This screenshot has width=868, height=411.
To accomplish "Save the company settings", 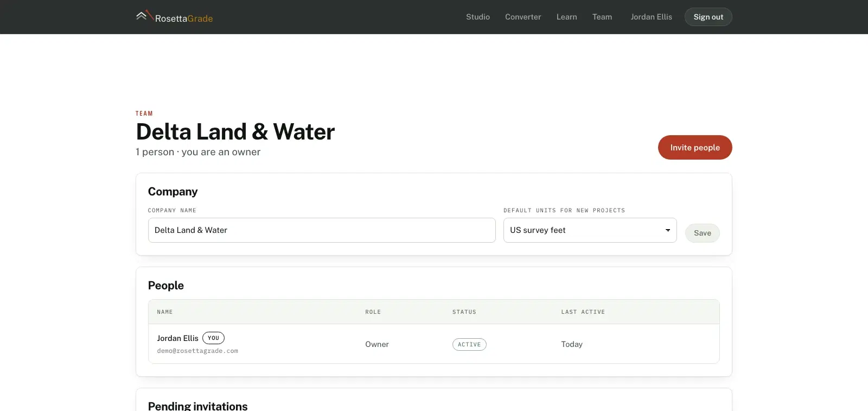I will coord(703,233).
